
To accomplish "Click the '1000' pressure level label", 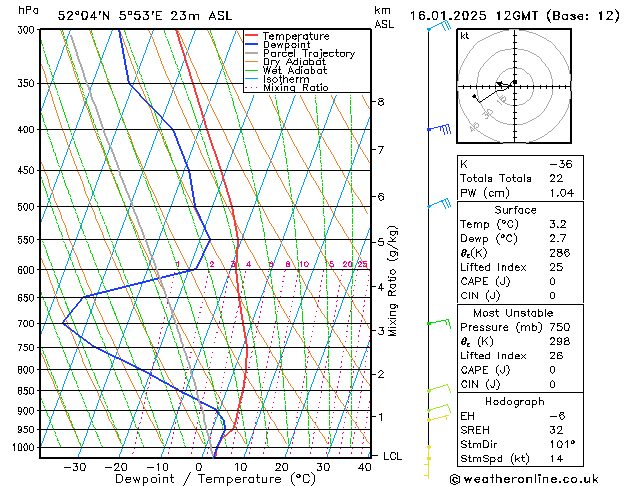I will pos(26,448).
